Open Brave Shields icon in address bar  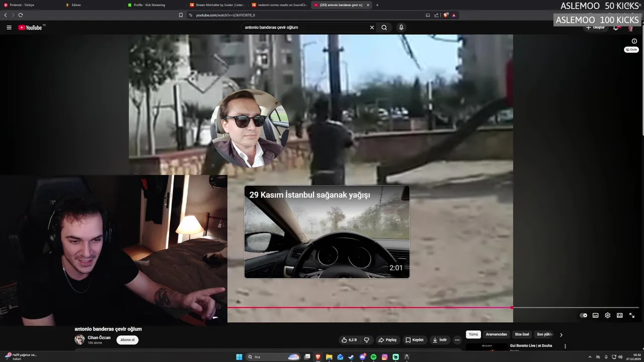tap(446, 15)
